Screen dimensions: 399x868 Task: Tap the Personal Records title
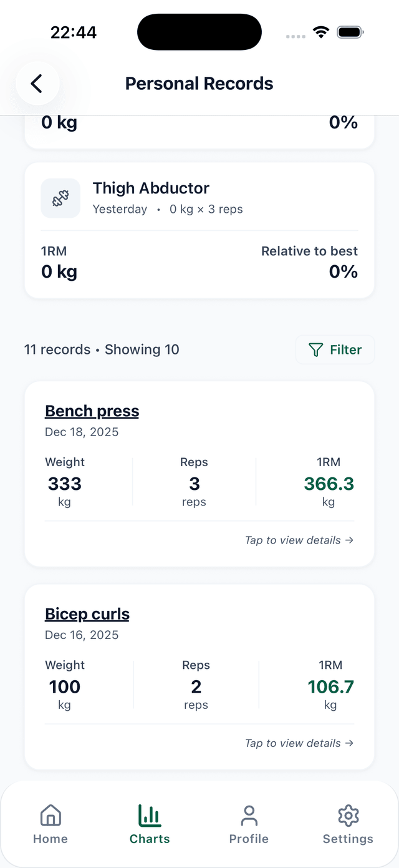(199, 83)
